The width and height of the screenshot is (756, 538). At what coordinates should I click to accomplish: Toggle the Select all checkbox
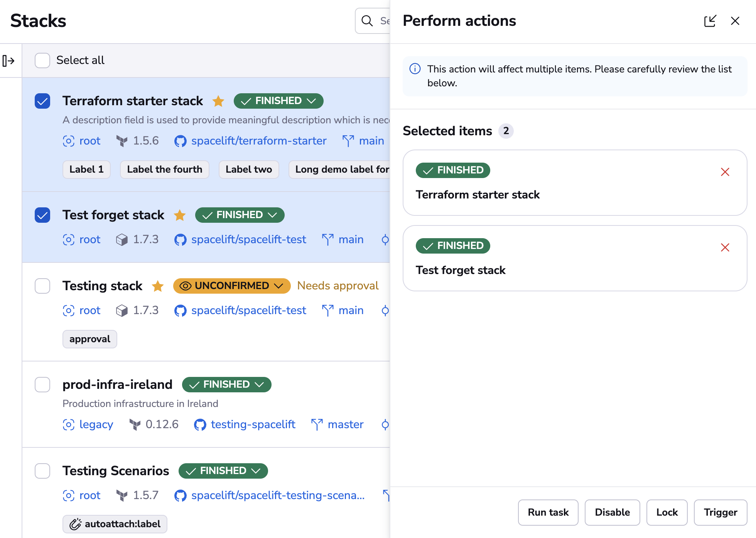[42, 61]
